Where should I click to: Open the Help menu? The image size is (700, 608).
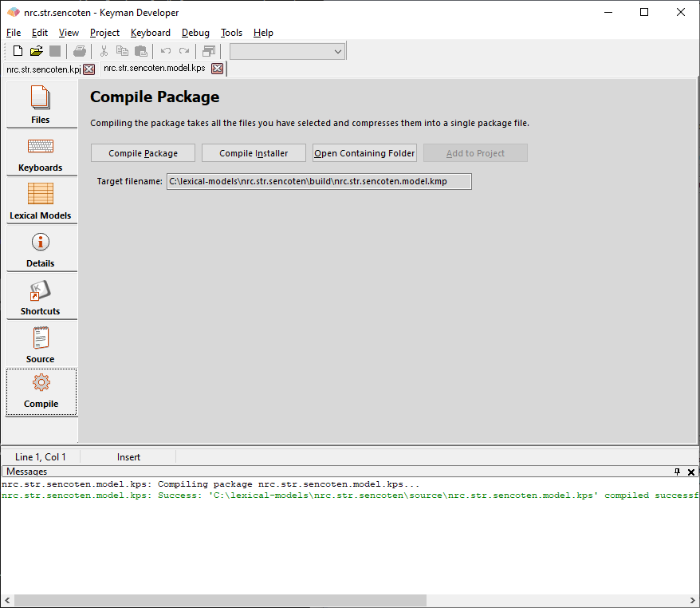[263, 33]
